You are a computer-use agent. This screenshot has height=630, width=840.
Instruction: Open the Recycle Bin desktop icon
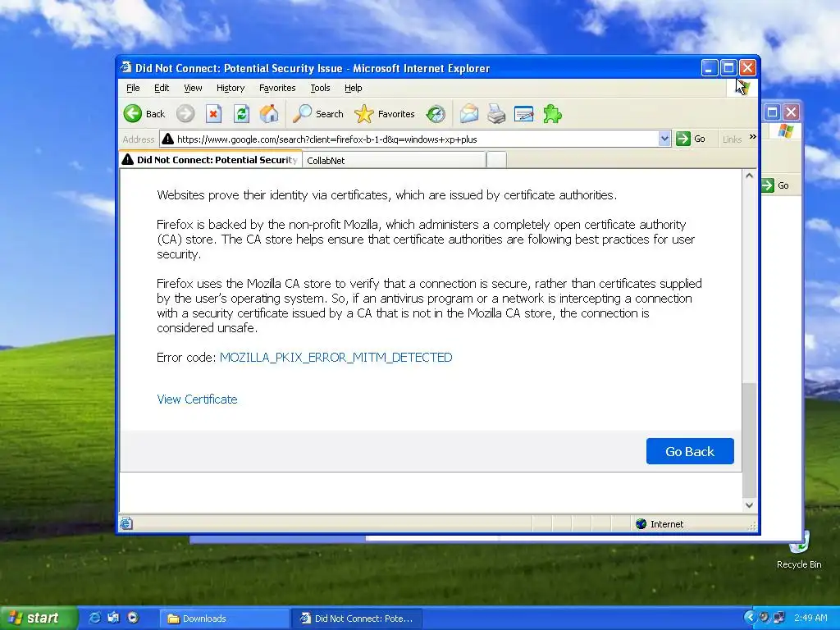click(799, 550)
